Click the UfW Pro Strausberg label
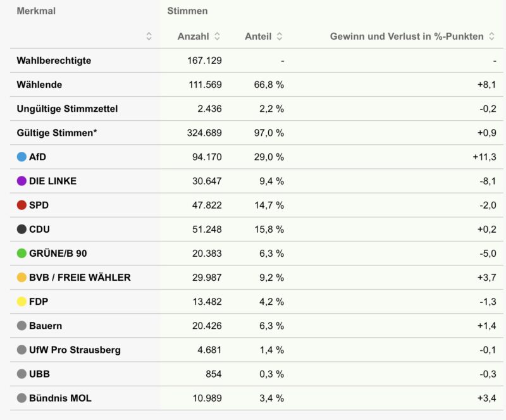This screenshot has height=420, width=506. [75, 350]
